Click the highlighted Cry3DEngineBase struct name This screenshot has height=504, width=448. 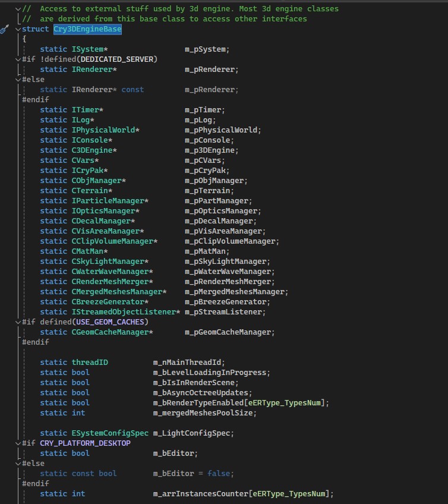[87, 29]
